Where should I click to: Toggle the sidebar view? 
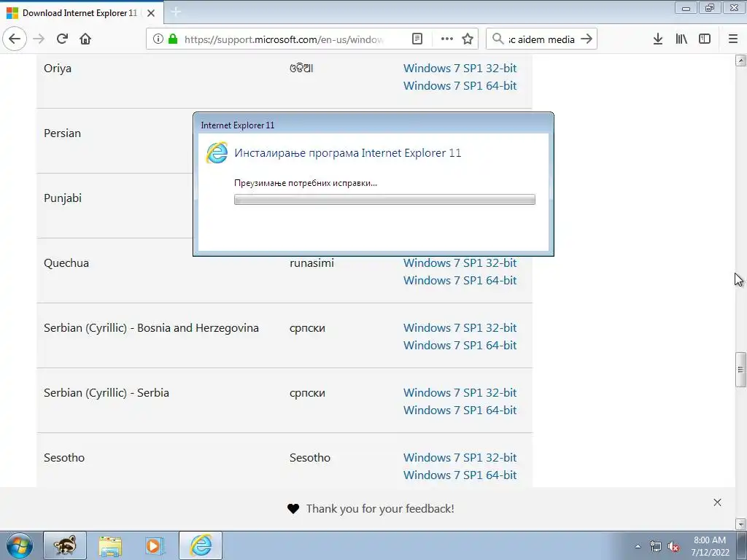click(705, 39)
